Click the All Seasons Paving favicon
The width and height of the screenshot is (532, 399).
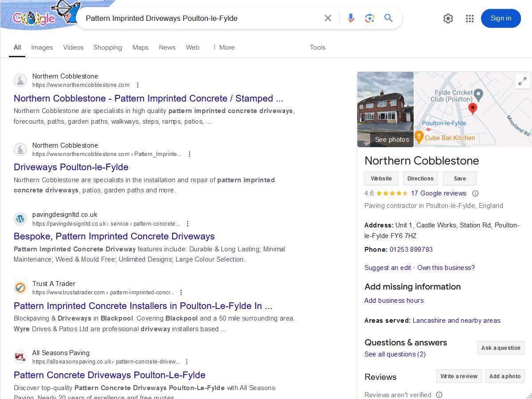coord(20,357)
